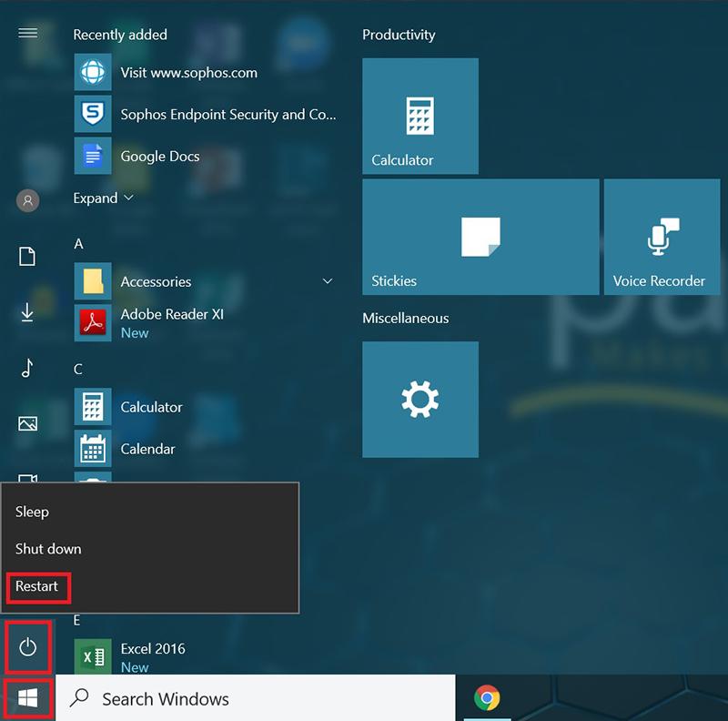
Task: Click the Windows Start button
Action: point(27,698)
